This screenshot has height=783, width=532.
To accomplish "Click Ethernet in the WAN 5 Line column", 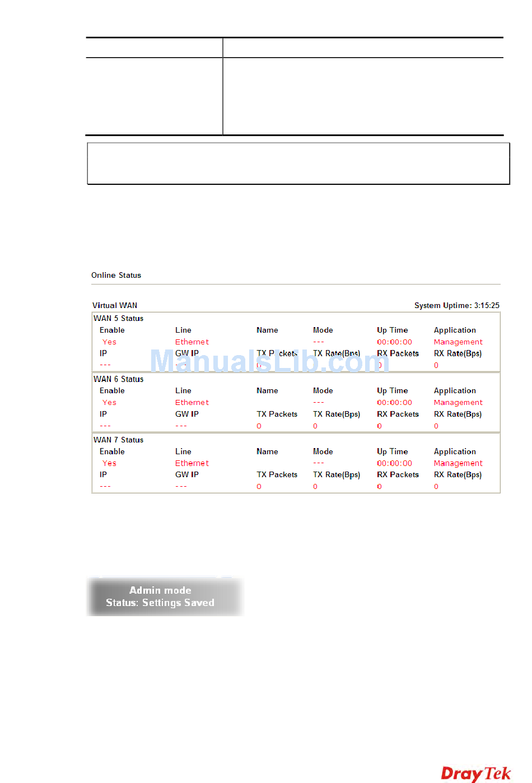I will (x=192, y=342).
